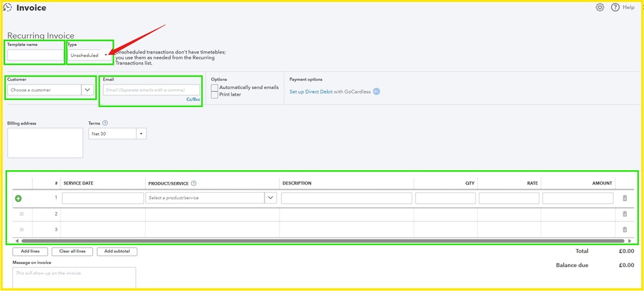
Task: Click the Choose a customer text field
Action: [45, 90]
